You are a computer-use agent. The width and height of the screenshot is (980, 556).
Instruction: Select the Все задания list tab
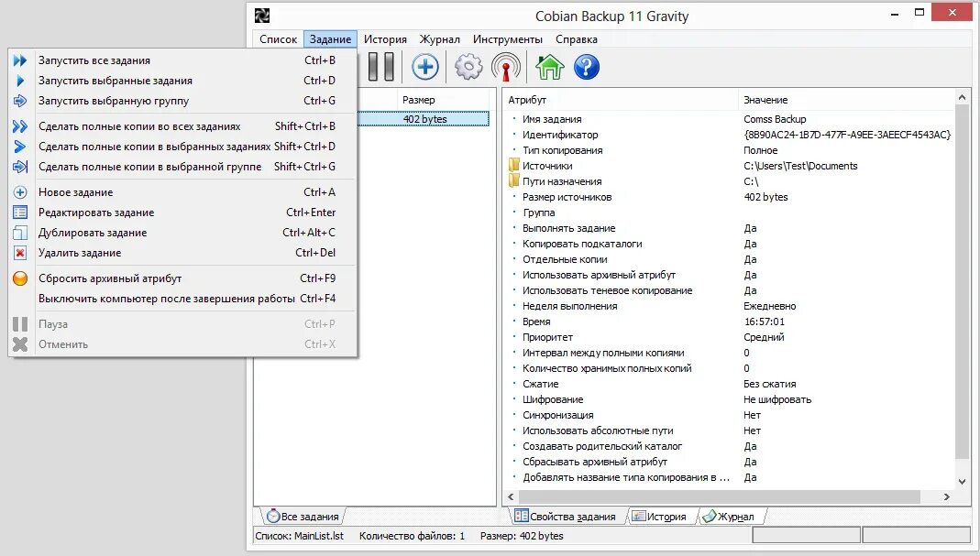[303, 516]
